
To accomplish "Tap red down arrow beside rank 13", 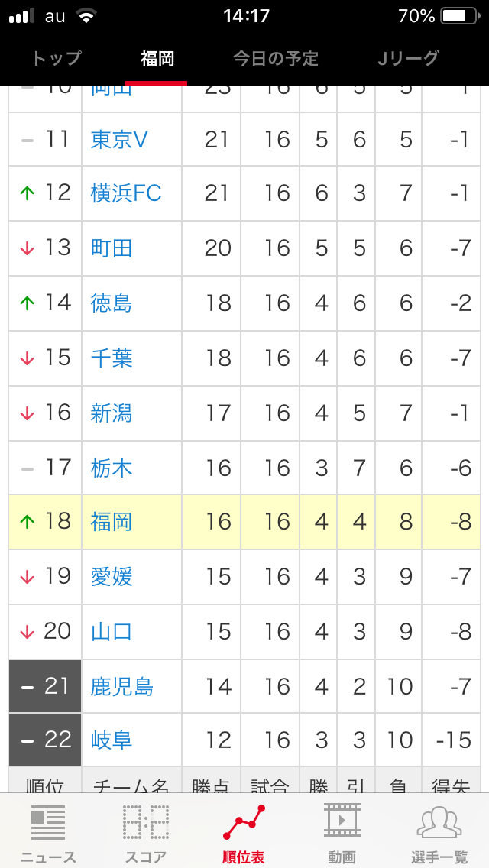I will pos(28,248).
